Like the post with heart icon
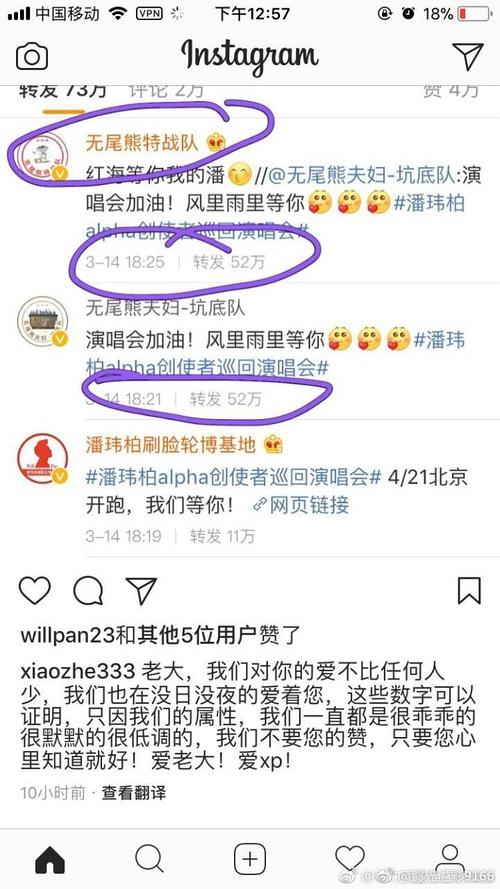The width and height of the screenshot is (500, 889). click(35, 591)
